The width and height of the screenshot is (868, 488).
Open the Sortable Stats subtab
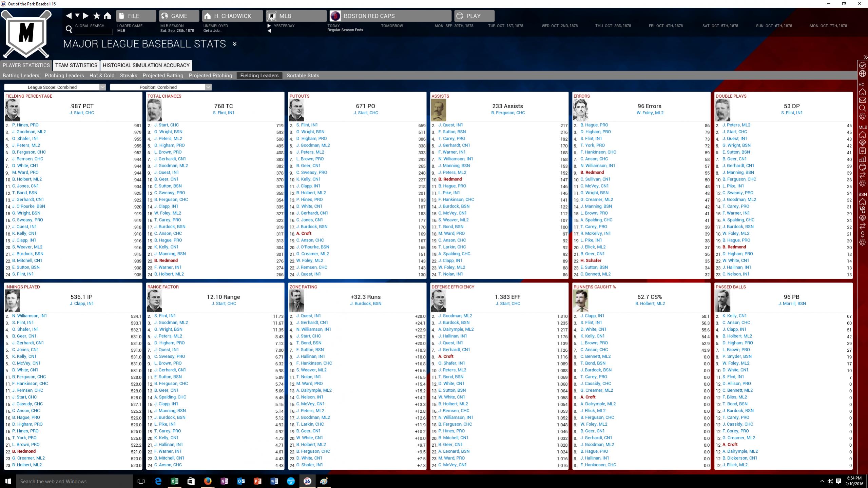coord(303,75)
